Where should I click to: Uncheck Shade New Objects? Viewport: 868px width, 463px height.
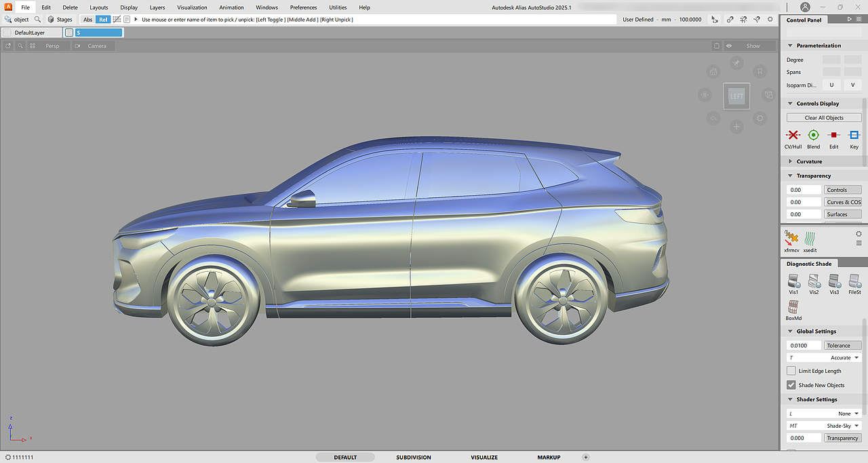click(x=791, y=385)
